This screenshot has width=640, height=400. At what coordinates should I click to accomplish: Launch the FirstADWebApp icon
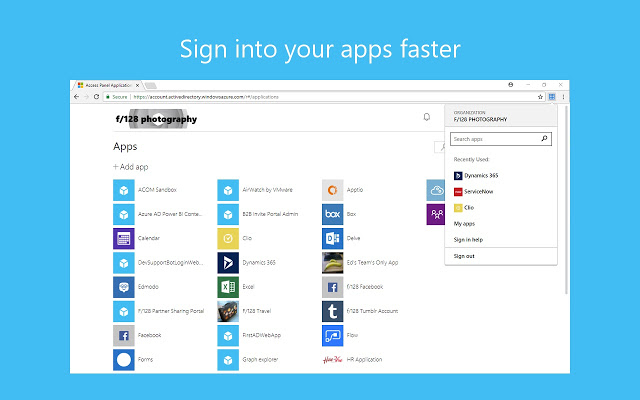click(x=228, y=336)
